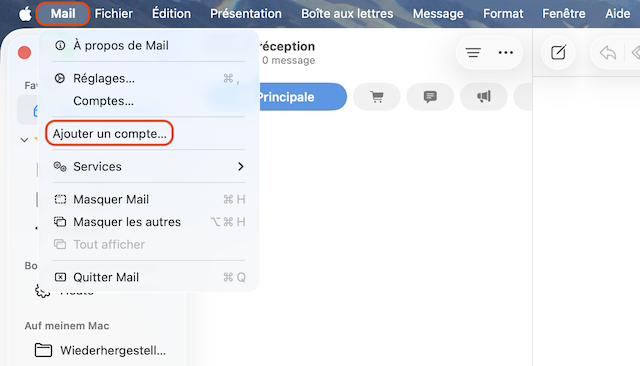640x366 pixels.
Task: Switch to the megaphone promotions category
Action: (484, 97)
